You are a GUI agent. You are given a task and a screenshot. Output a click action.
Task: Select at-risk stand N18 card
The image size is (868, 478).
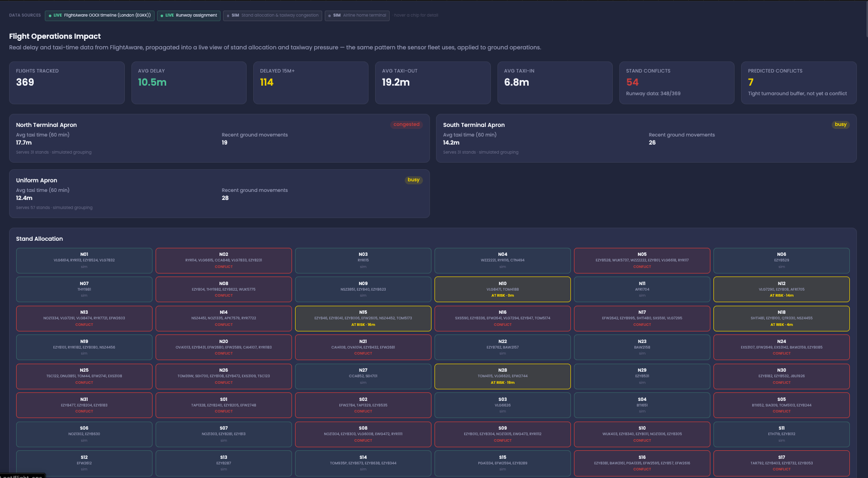pyautogui.click(x=781, y=318)
